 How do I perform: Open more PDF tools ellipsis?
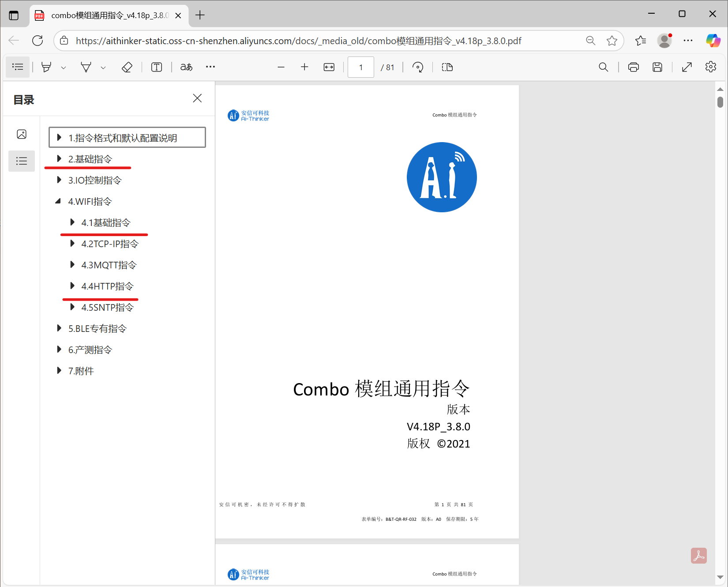210,67
